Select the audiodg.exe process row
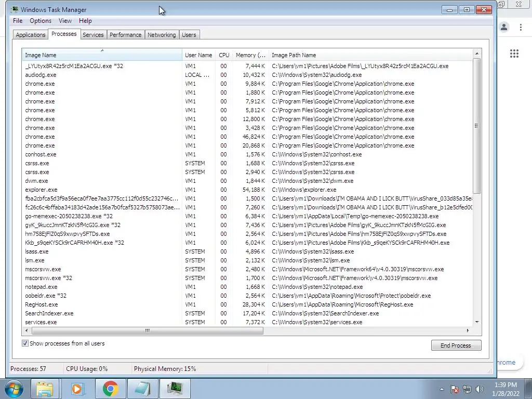Screen dimensions: 532x399 (247, 75)
